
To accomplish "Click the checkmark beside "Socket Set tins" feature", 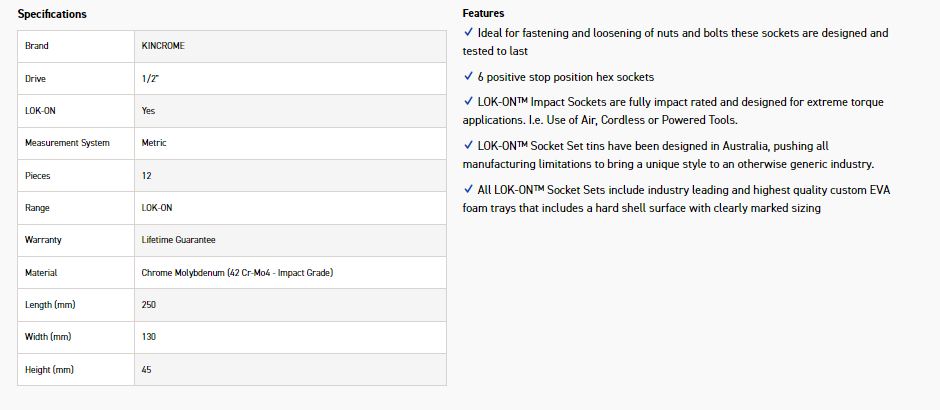I will coord(468,146).
